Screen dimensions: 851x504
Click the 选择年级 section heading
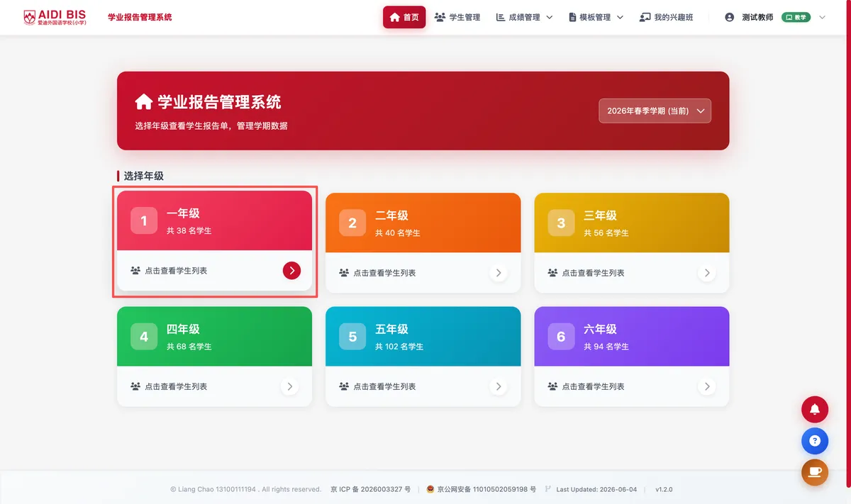pyautogui.click(x=144, y=176)
